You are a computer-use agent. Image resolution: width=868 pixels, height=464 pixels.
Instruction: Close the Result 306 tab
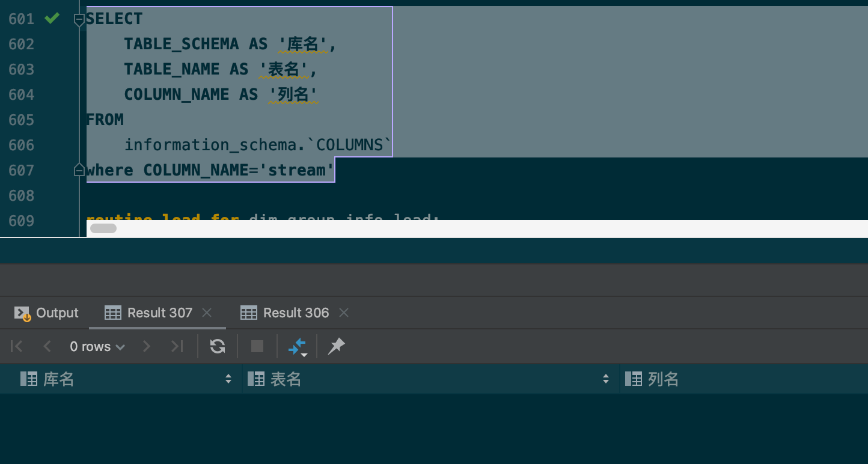point(344,313)
